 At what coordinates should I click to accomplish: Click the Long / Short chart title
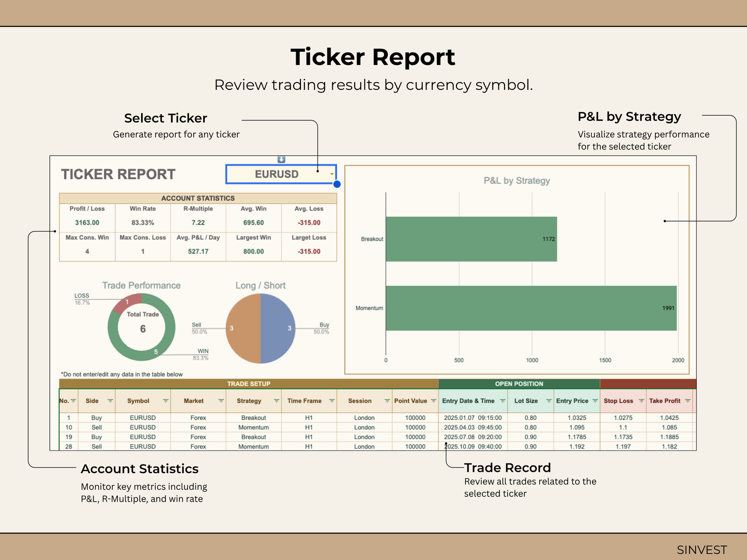point(261,286)
